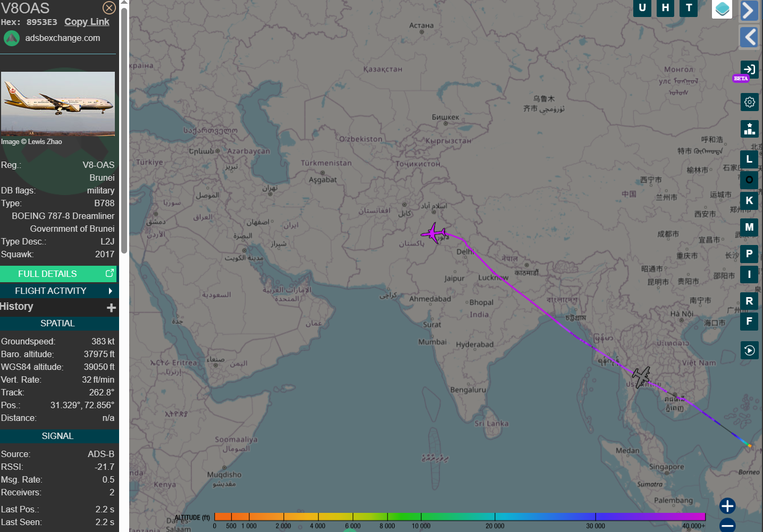Zoom in the map with plus button

[727, 506]
